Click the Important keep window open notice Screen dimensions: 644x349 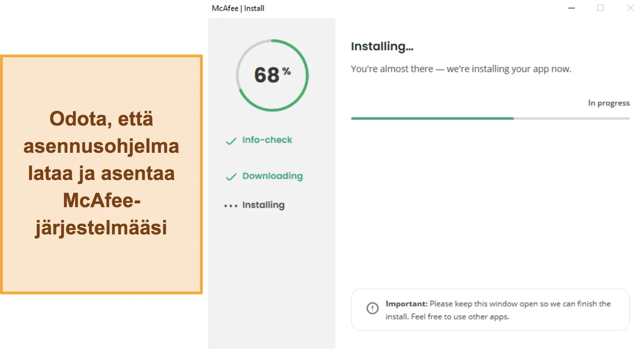coord(490,310)
